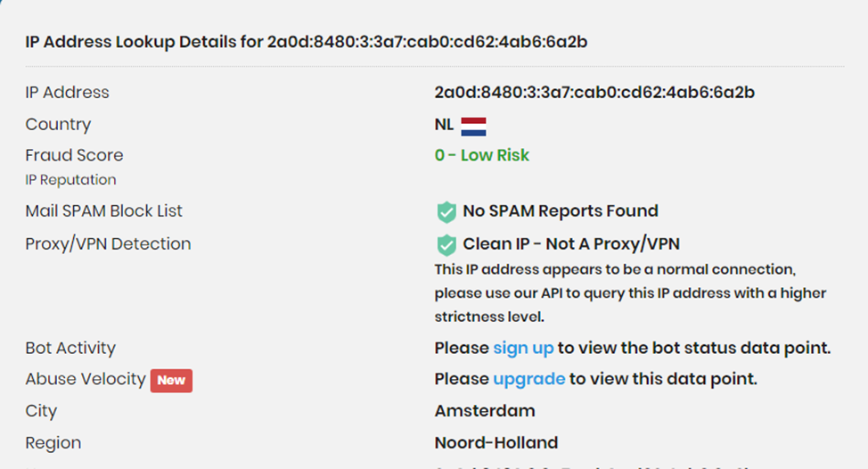Select the Amsterdam city value
The width and height of the screenshot is (868, 469).
485,411
